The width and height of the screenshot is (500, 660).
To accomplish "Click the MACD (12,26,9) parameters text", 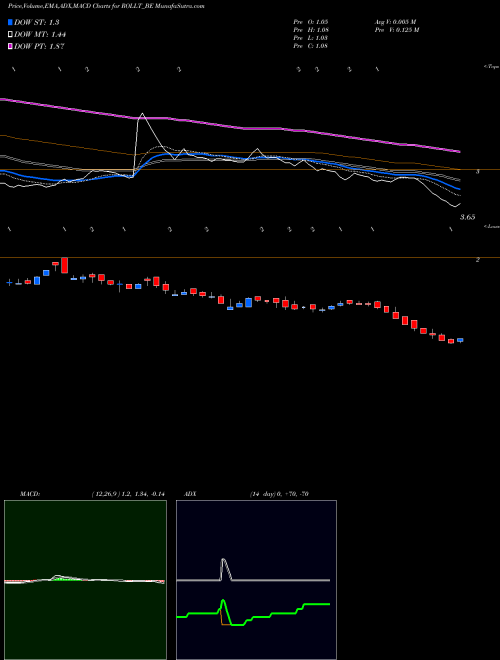I will tap(128, 494).
